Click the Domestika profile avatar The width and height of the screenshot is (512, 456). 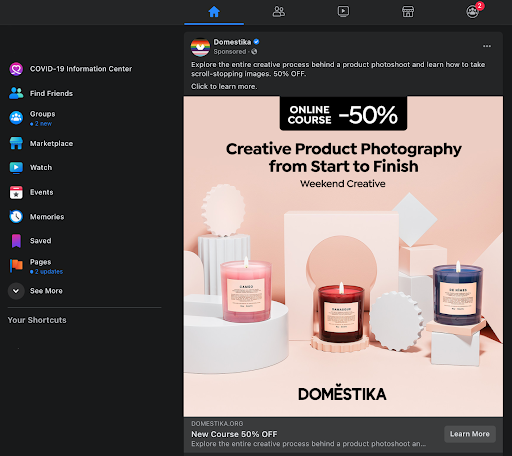pos(200,47)
